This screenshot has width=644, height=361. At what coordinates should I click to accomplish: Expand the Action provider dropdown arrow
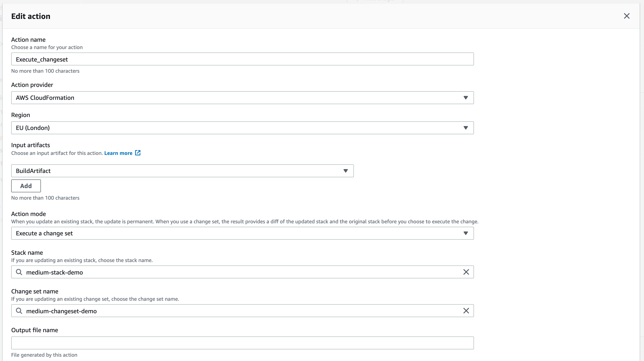click(x=466, y=98)
